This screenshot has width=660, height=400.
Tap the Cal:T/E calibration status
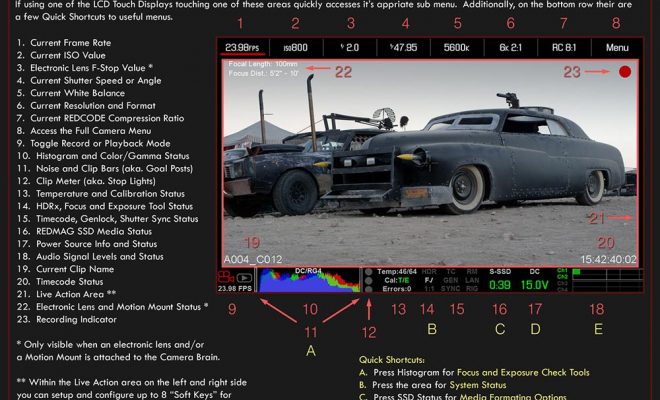coord(397,280)
